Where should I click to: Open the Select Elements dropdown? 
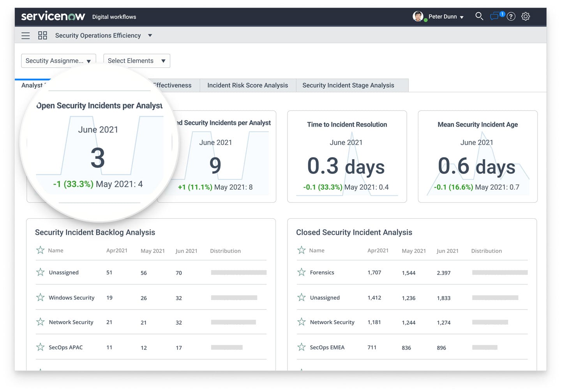136,61
